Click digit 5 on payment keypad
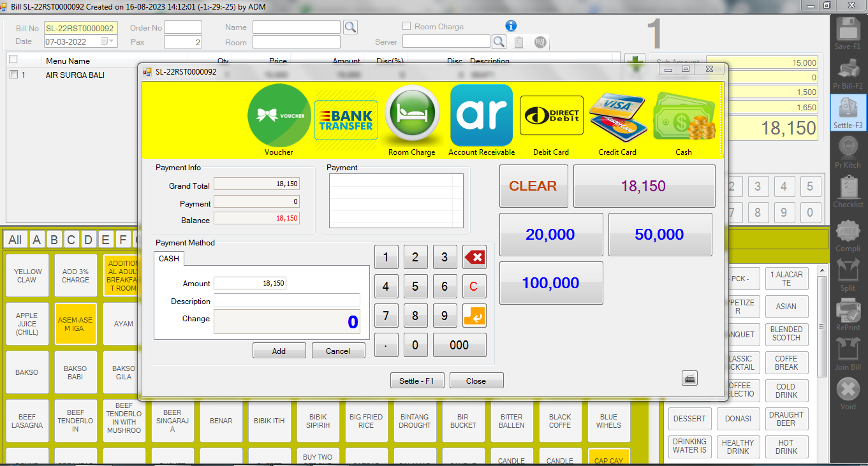Screen dimensions: 868x466 [415, 287]
